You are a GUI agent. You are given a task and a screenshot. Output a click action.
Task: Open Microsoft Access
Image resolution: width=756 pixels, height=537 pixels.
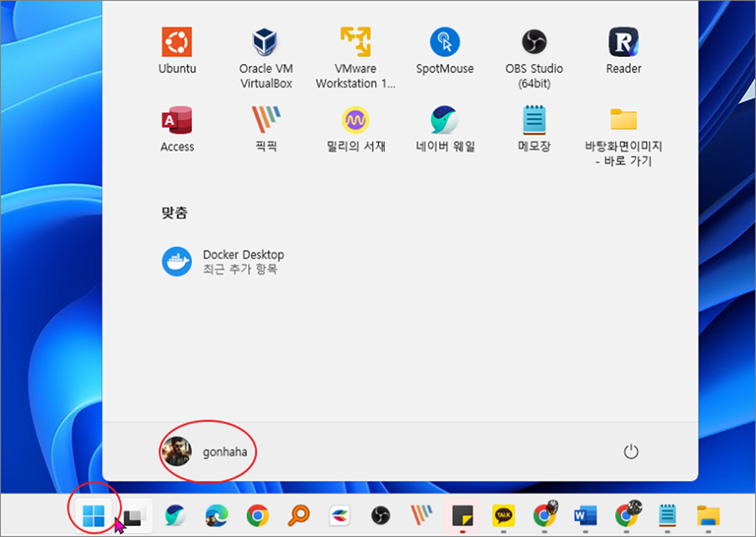pos(177,129)
